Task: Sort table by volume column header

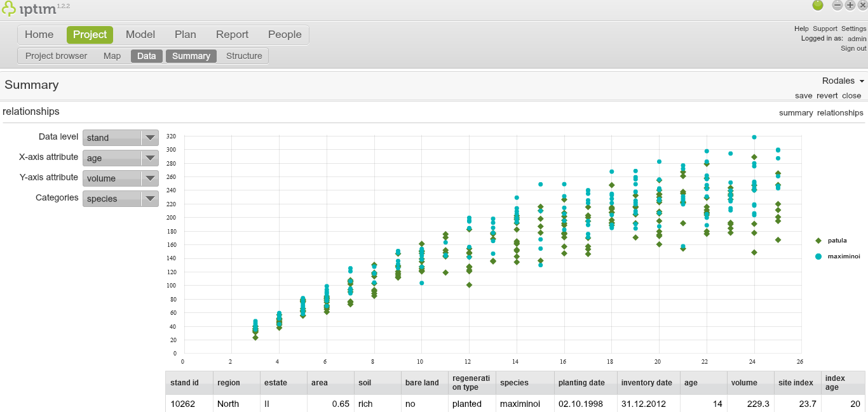Action: [744, 383]
